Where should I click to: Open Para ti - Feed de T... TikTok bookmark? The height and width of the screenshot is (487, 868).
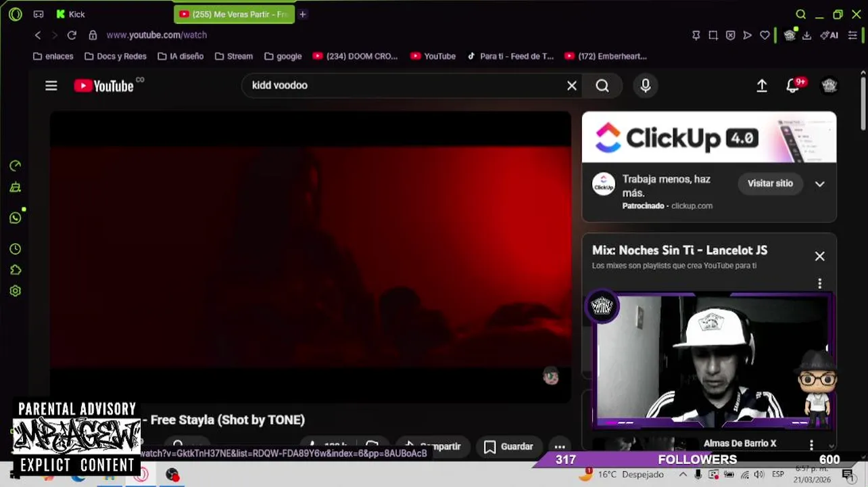(510, 56)
